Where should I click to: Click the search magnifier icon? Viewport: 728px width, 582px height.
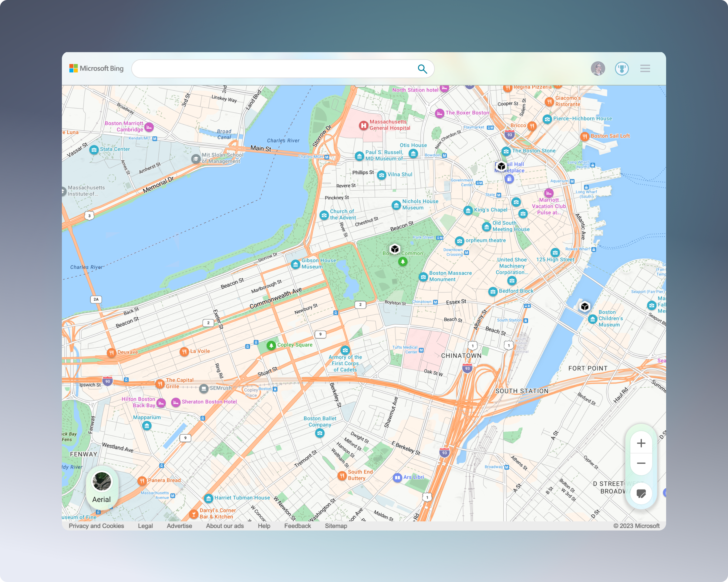(x=422, y=69)
